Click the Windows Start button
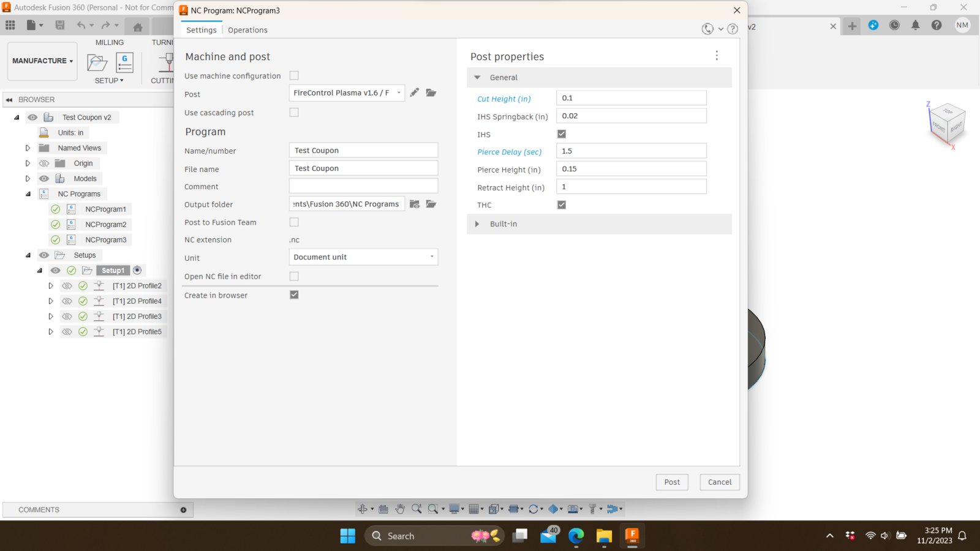980x551 pixels. click(348, 536)
